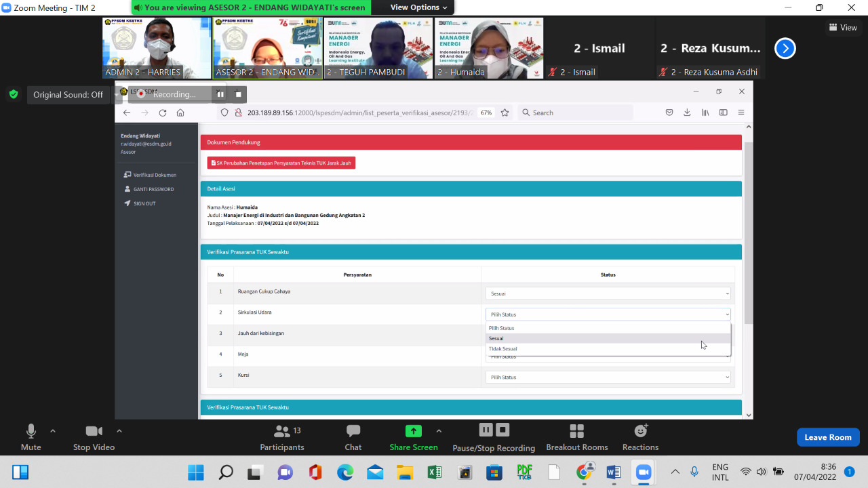Screen dimensions: 868x488
Task: Click the browser Search field
Action: 575,113
